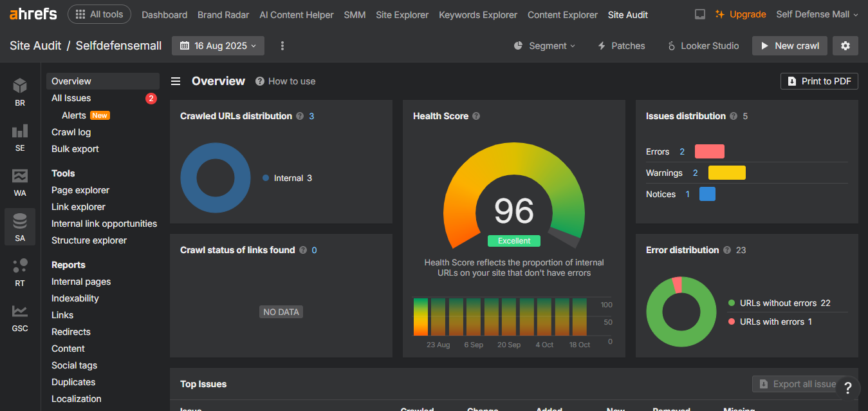Open the Internal pages report

[x=81, y=282]
